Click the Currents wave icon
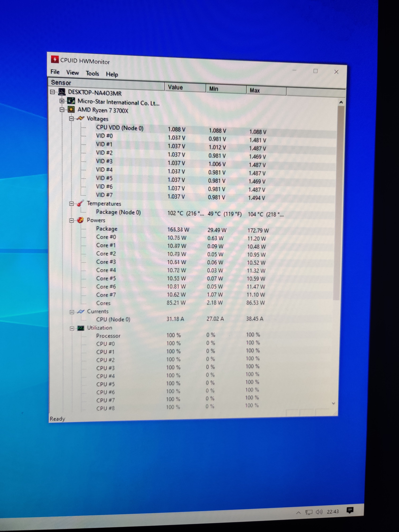The width and height of the screenshot is (399, 532). tap(81, 311)
